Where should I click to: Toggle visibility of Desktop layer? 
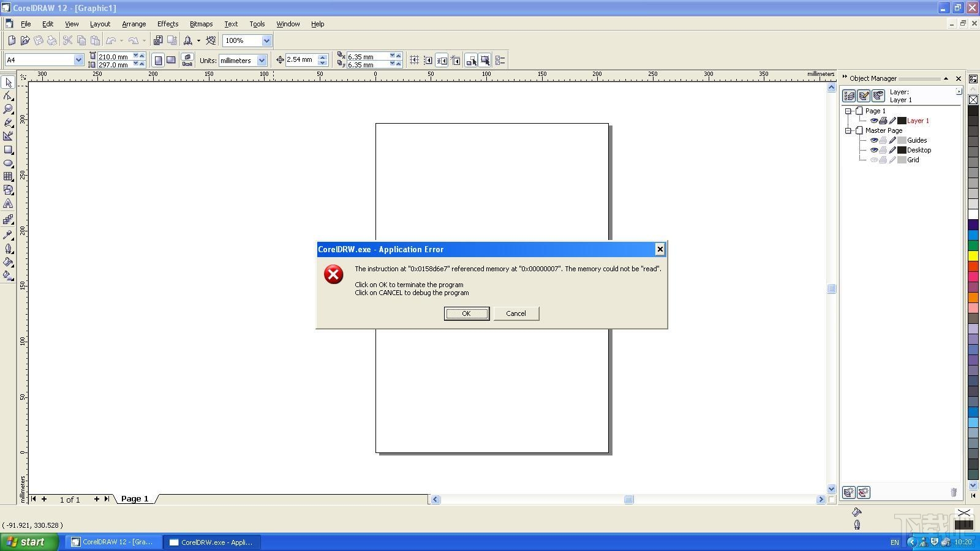(x=874, y=150)
